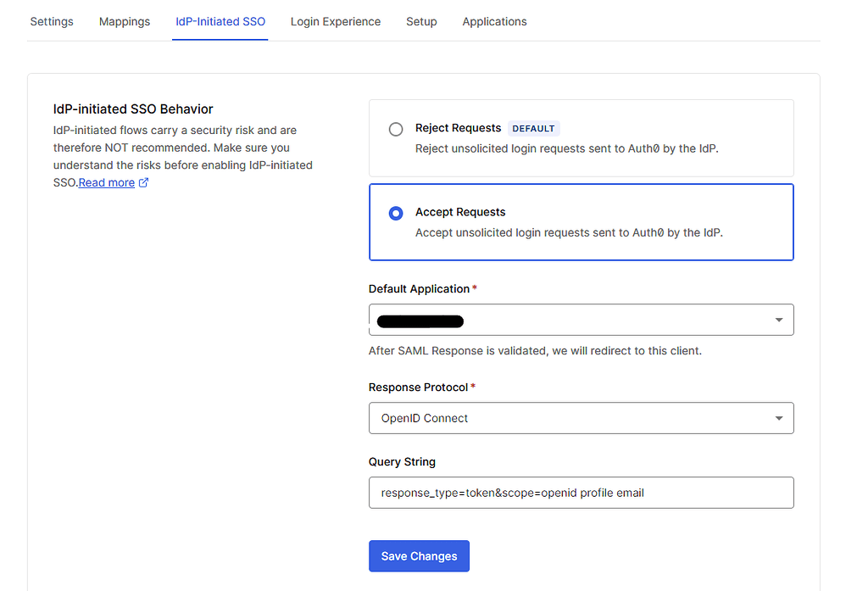
Task: Click the external link icon beside Read more
Action: tap(144, 182)
